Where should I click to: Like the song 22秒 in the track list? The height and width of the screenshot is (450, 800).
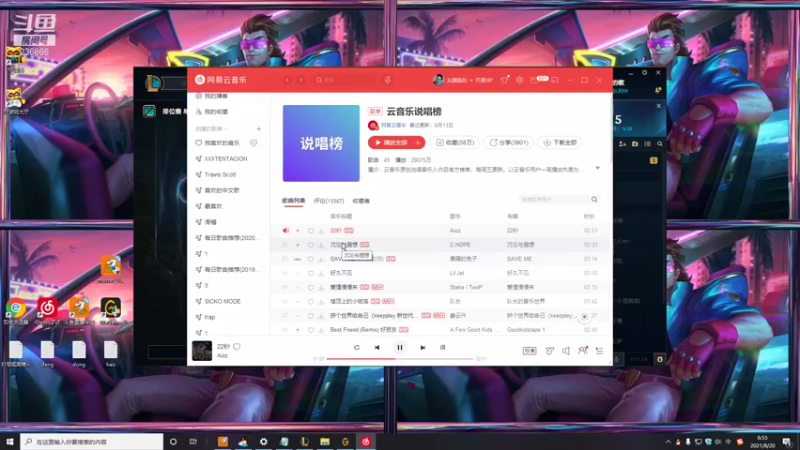point(311,231)
